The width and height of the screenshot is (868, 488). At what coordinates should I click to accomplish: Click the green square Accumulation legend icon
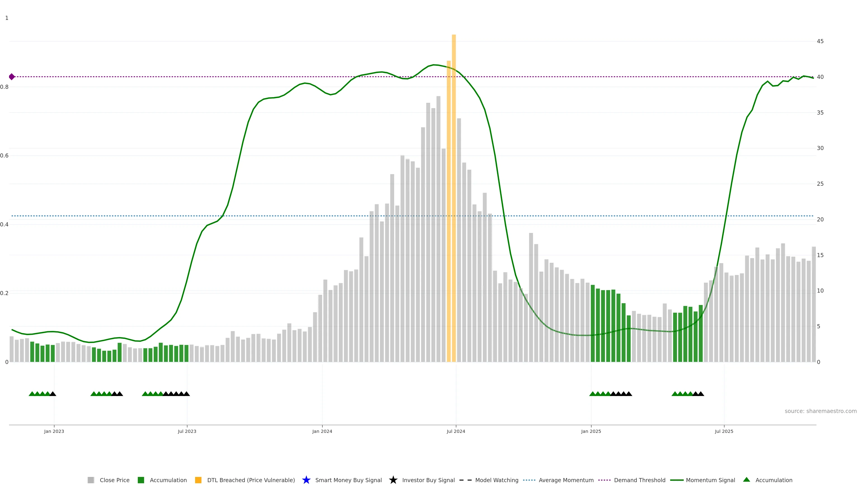[141, 480]
